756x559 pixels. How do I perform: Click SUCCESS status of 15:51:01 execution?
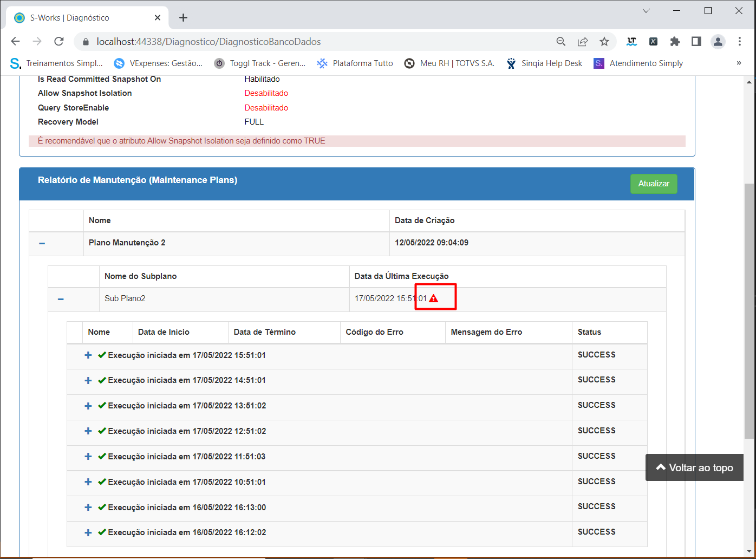click(597, 355)
